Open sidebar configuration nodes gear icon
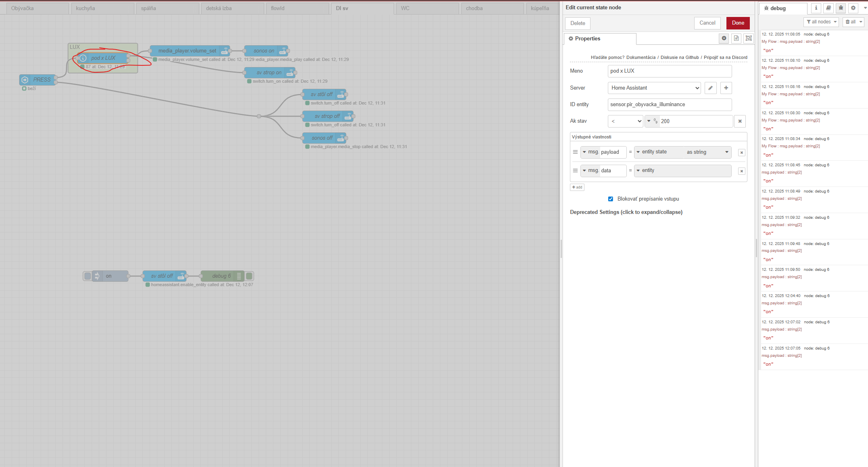The width and height of the screenshot is (868, 467). (853, 8)
